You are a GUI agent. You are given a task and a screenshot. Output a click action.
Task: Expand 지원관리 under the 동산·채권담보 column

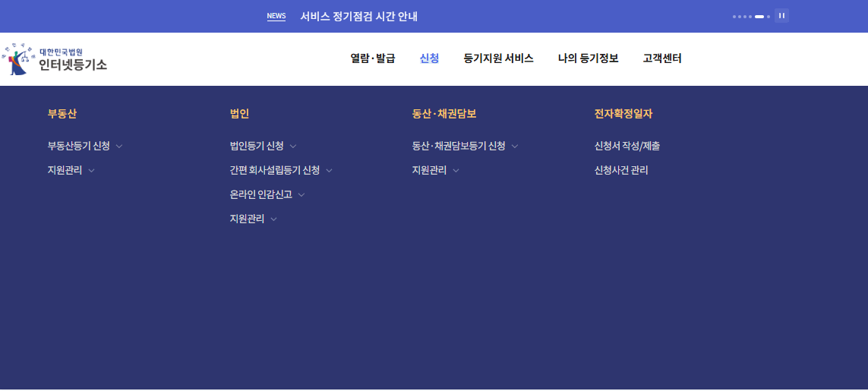pos(436,171)
